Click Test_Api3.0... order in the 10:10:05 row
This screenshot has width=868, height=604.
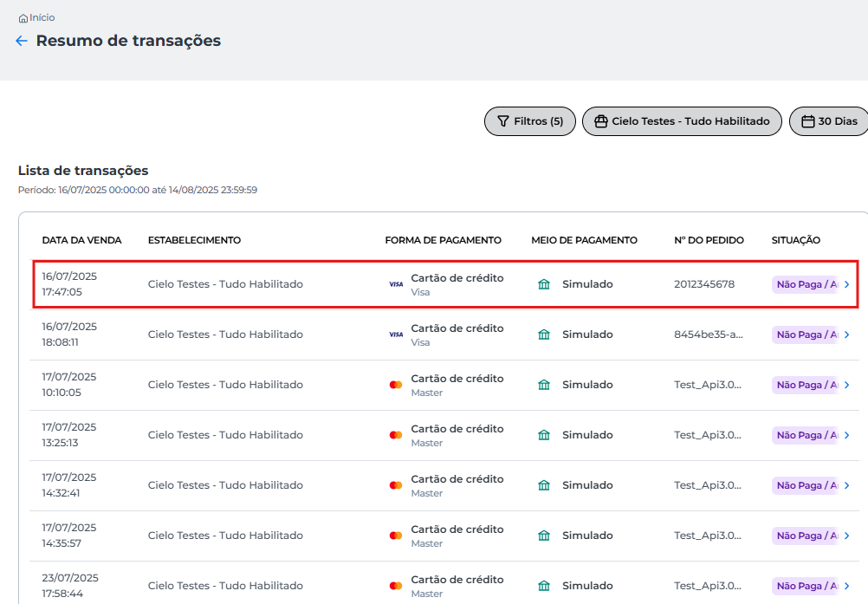[x=708, y=385]
